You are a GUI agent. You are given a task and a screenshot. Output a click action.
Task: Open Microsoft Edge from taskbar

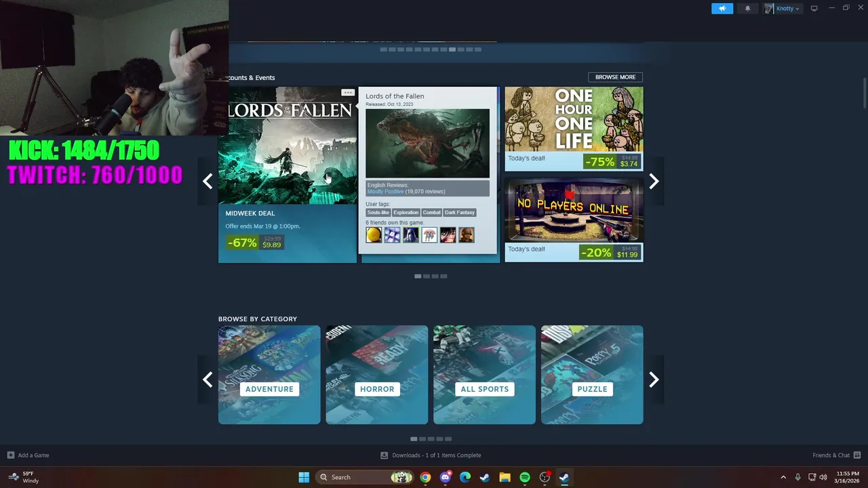(465, 477)
